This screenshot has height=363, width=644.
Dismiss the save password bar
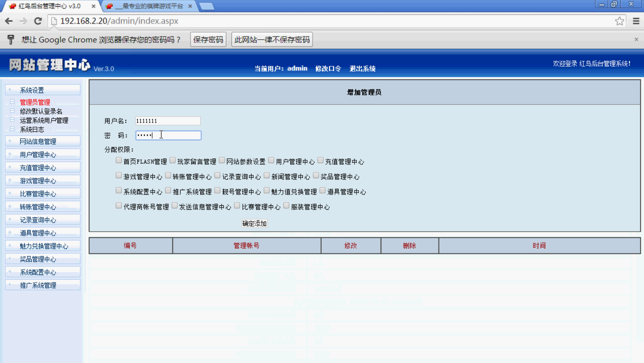tap(636, 40)
